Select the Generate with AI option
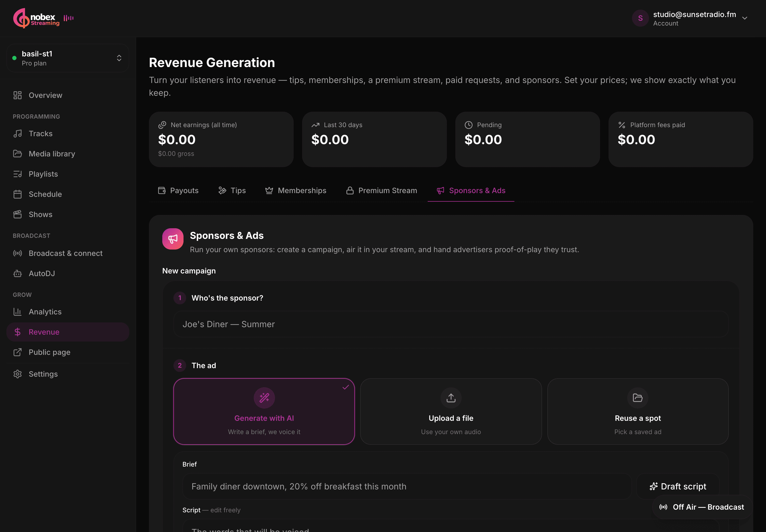This screenshot has height=532, width=766. tap(264, 411)
